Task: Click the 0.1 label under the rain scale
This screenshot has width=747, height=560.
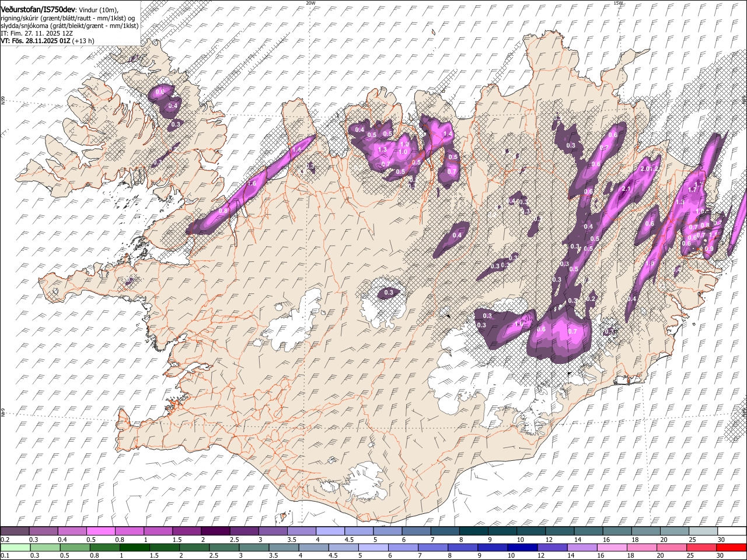Action: pos(5,556)
